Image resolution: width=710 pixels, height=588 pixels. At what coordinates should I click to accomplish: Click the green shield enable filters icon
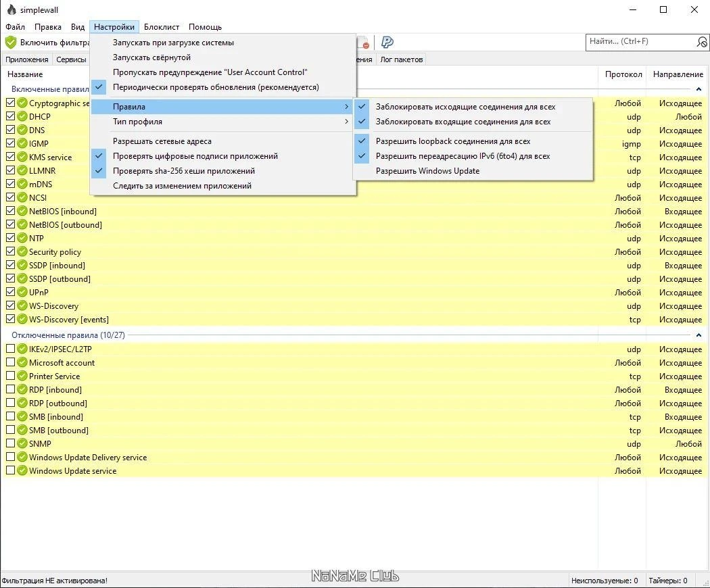point(11,43)
